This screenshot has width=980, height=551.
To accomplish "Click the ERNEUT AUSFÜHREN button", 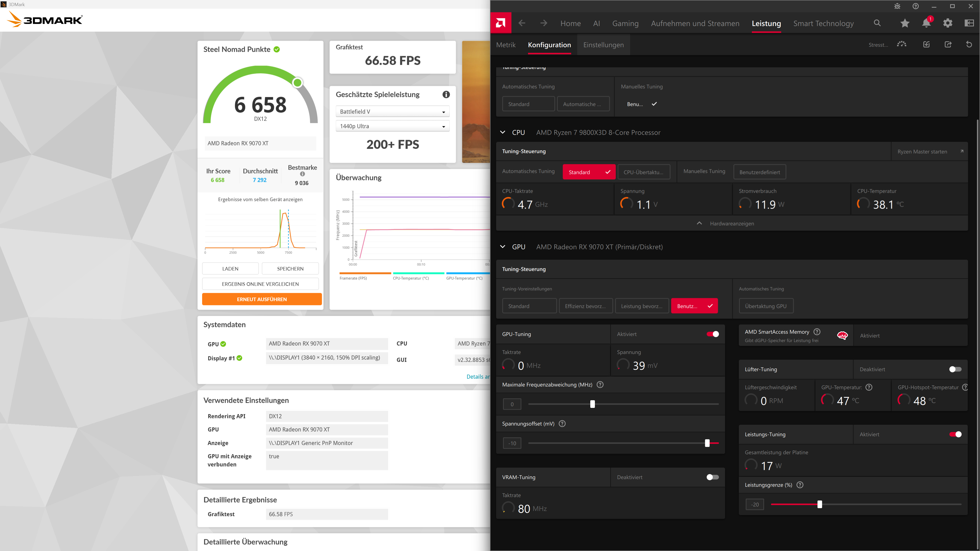I will click(x=262, y=299).
